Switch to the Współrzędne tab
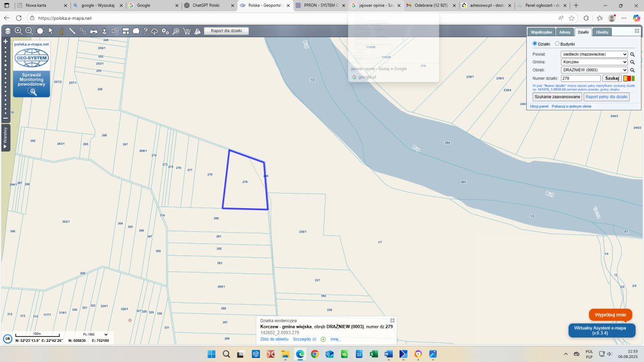 tap(541, 32)
